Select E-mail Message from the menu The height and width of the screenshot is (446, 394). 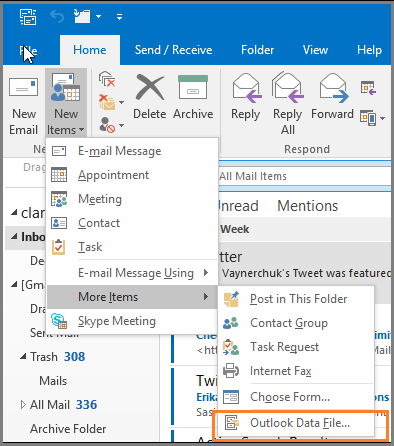click(132, 151)
